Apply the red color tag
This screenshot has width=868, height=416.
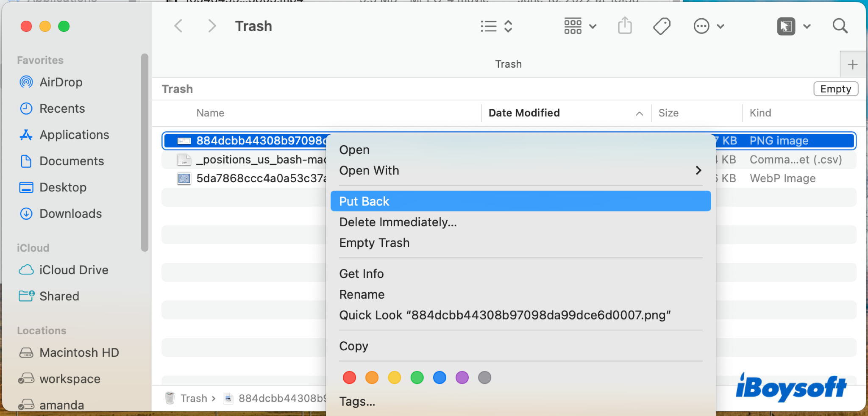[349, 377]
